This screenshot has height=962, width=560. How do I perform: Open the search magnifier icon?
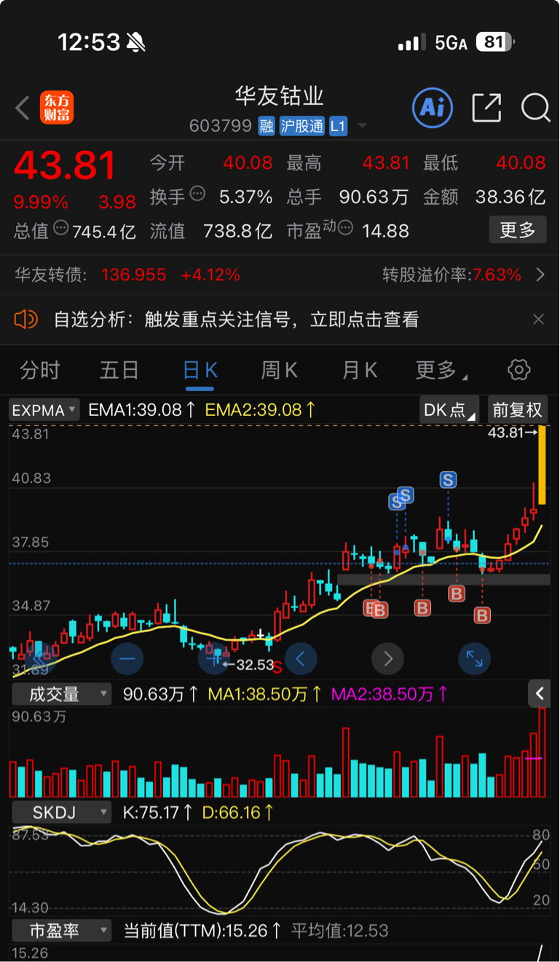535,108
